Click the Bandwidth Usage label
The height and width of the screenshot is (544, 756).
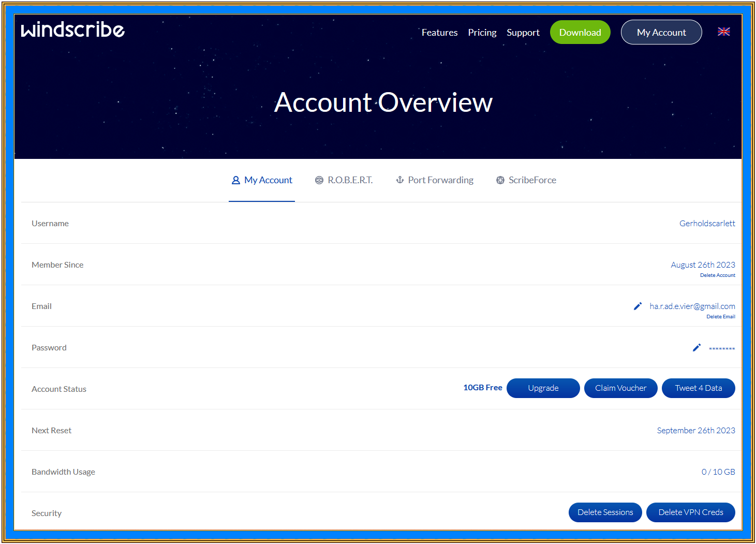(x=64, y=472)
